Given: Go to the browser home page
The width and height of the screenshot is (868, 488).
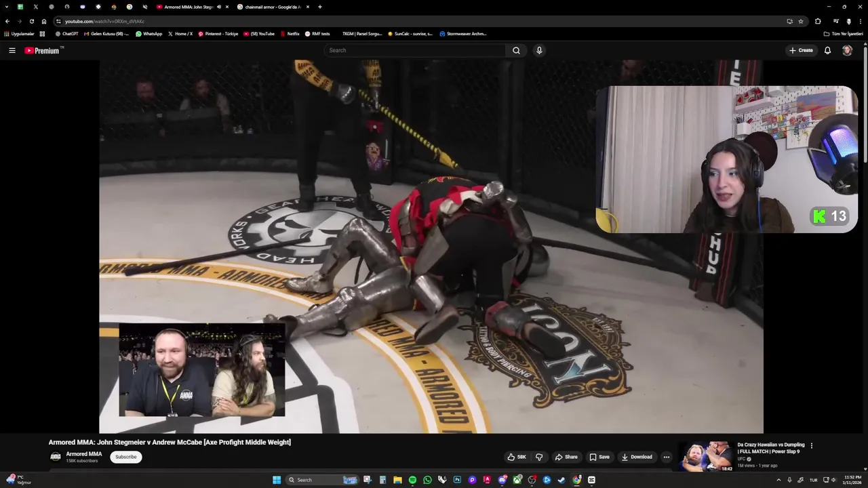Looking at the screenshot, I should tap(44, 21).
